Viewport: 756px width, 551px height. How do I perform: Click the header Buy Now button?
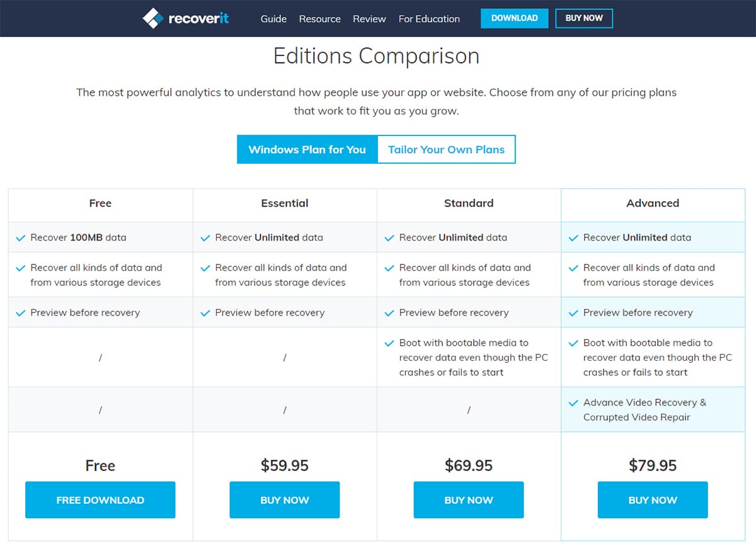(584, 18)
